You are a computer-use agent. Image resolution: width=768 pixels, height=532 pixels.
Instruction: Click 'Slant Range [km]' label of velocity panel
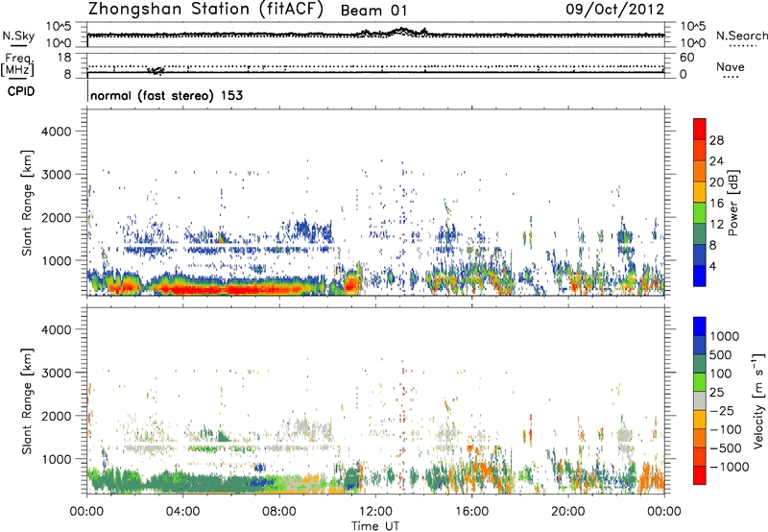click(x=27, y=400)
